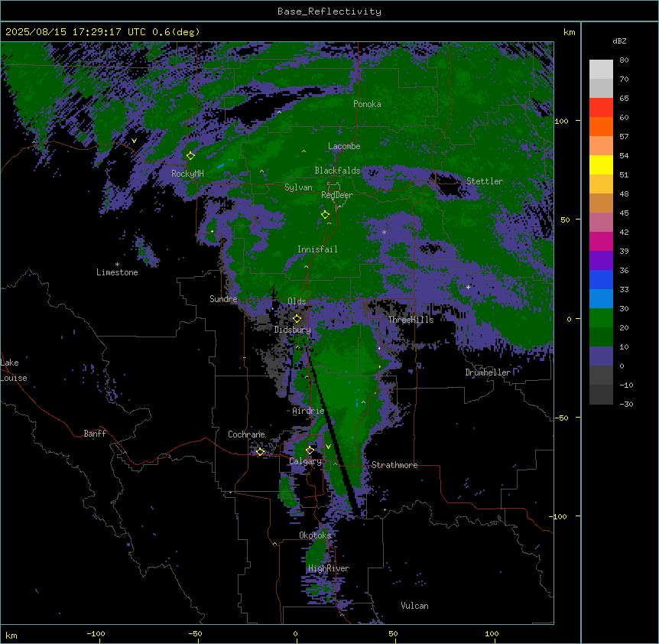Click the asterisk marker above Limestone label
The image size is (659, 644).
pos(117,265)
